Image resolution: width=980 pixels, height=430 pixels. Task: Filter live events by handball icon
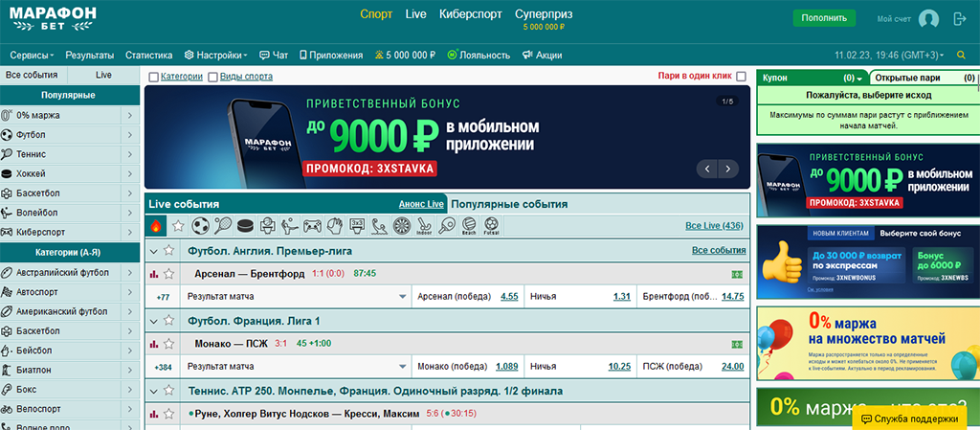coord(334,226)
